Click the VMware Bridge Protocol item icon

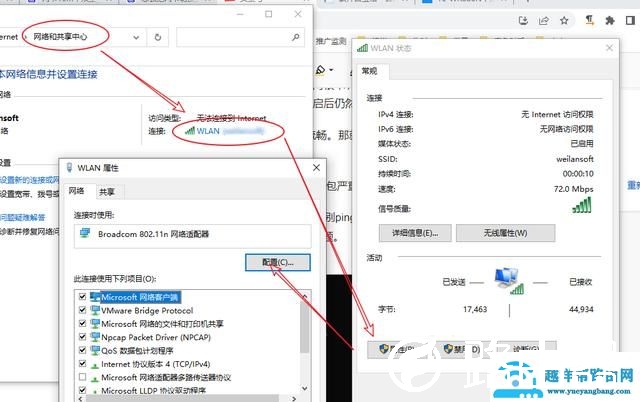click(x=95, y=310)
